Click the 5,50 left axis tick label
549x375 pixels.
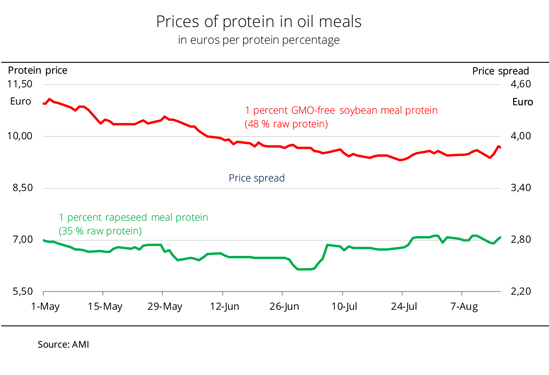[22, 291]
